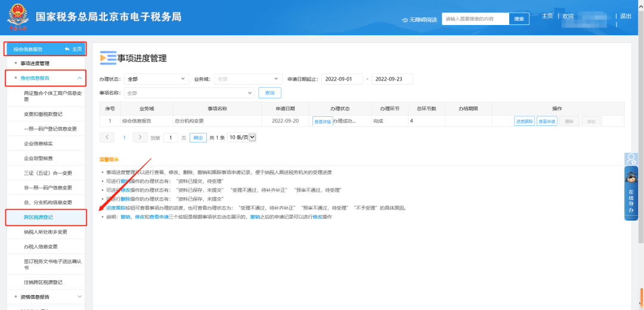Click the go-to page number input
644x310 pixels.
click(171, 138)
